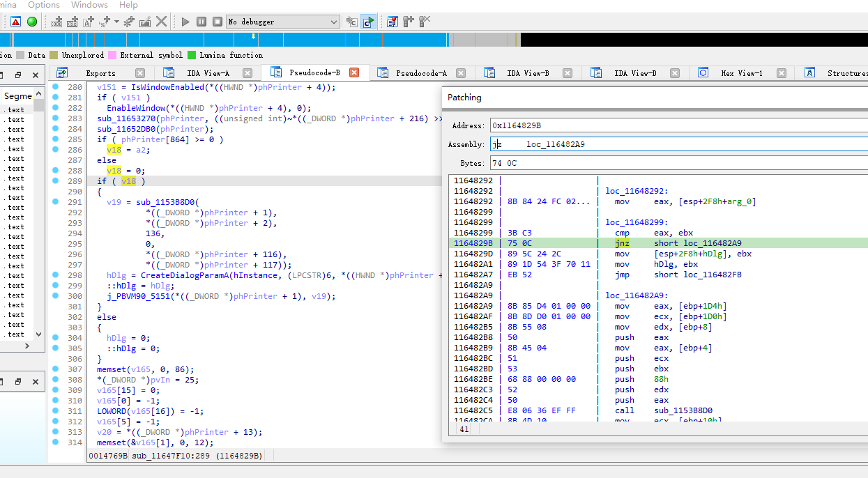Open the breakpoint list toolbar icon
The height and width of the screenshot is (478, 868).
(x=393, y=22)
